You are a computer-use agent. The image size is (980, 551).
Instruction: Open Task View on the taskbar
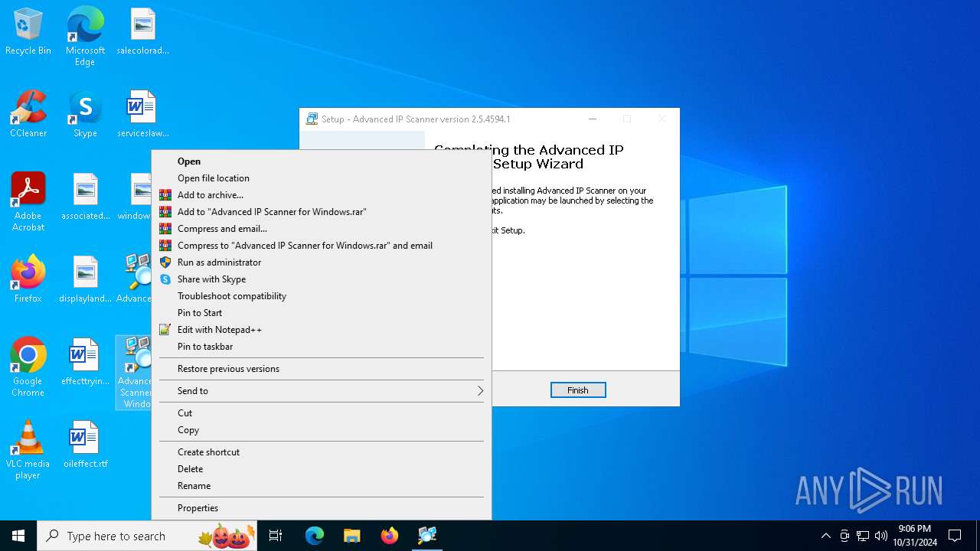pos(276,536)
